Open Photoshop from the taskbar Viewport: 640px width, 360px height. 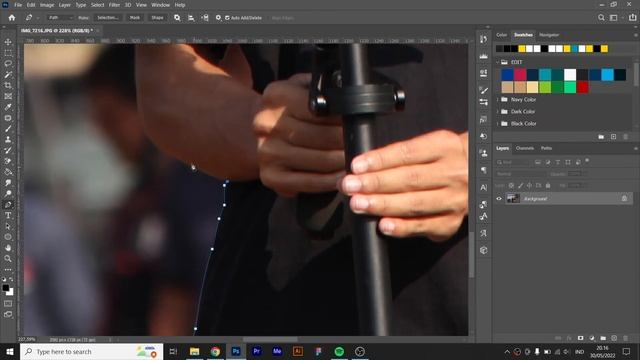pos(236,351)
